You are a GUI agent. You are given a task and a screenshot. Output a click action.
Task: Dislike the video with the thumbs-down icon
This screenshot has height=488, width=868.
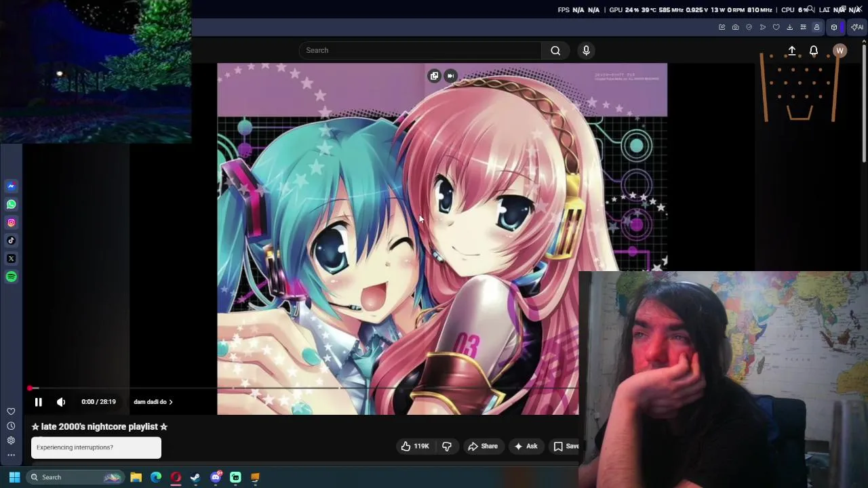[447, 446]
